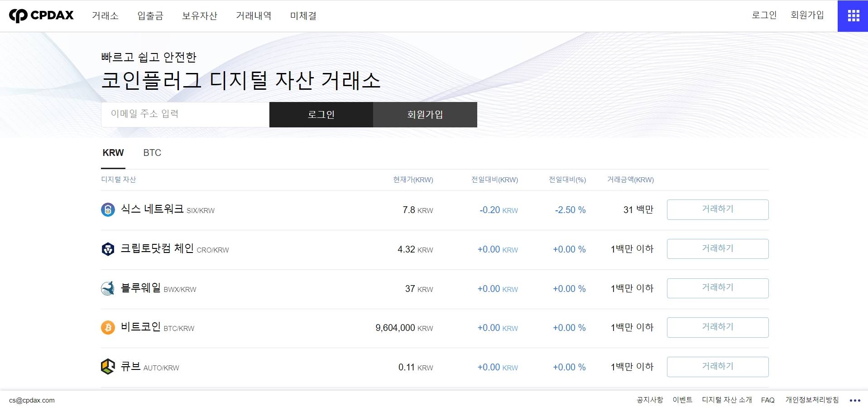Click the cs@cpdax.com email link
Viewport: 868px width, 408px height.
(32, 400)
